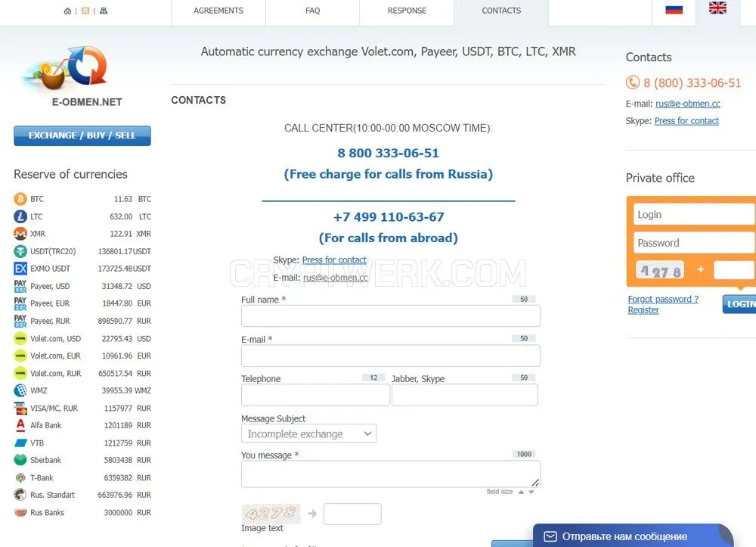The image size is (756, 547).
Task: Click the BTC reserve value 11.63
Action: [x=123, y=199]
